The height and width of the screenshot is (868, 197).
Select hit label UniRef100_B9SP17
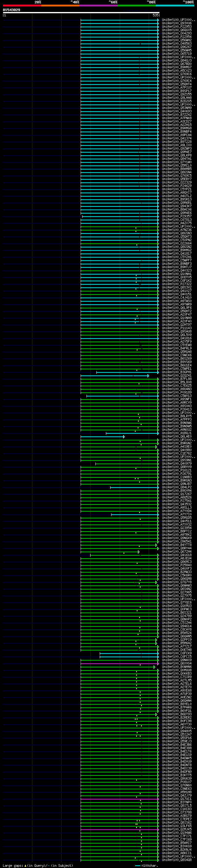click(177, 91)
